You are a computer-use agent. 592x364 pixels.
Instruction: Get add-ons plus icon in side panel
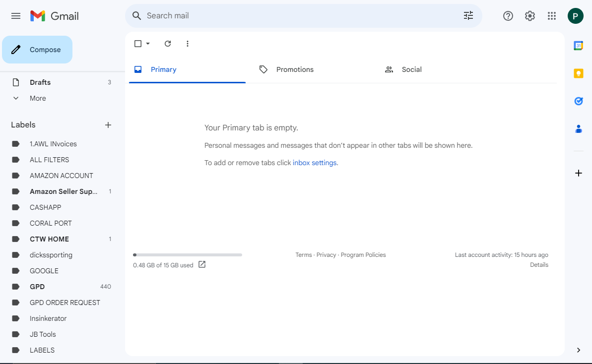pyautogui.click(x=579, y=173)
